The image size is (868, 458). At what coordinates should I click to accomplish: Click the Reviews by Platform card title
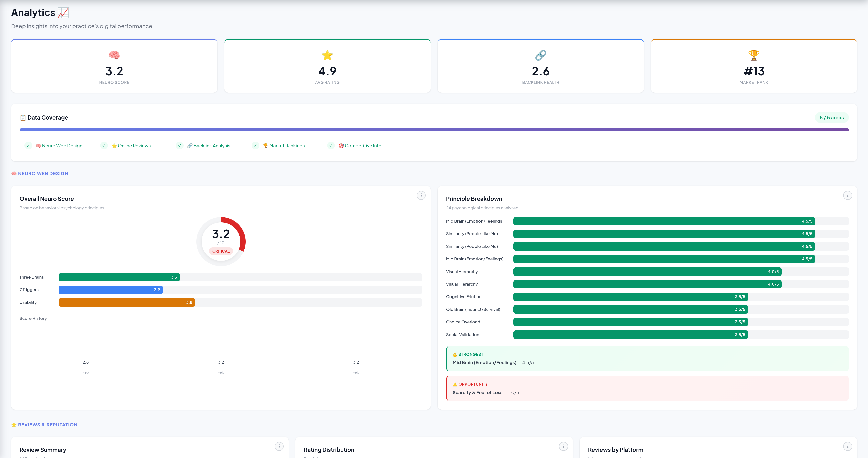click(x=615, y=450)
